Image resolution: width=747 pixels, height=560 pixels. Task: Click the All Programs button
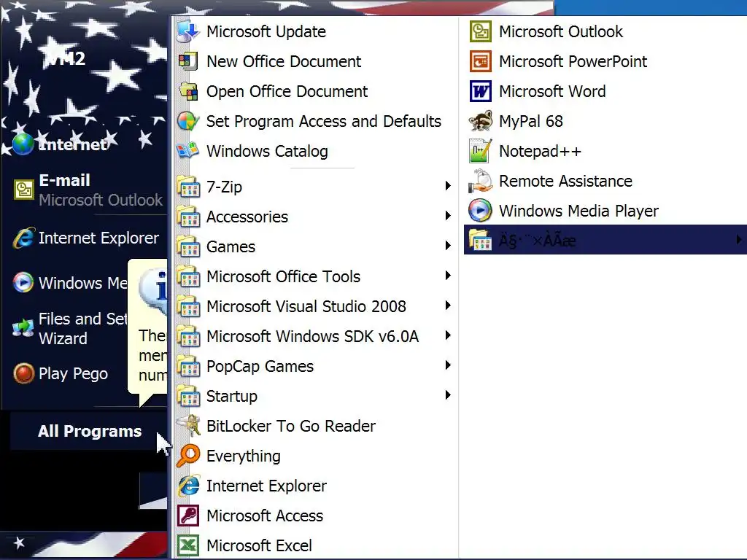[90, 432]
